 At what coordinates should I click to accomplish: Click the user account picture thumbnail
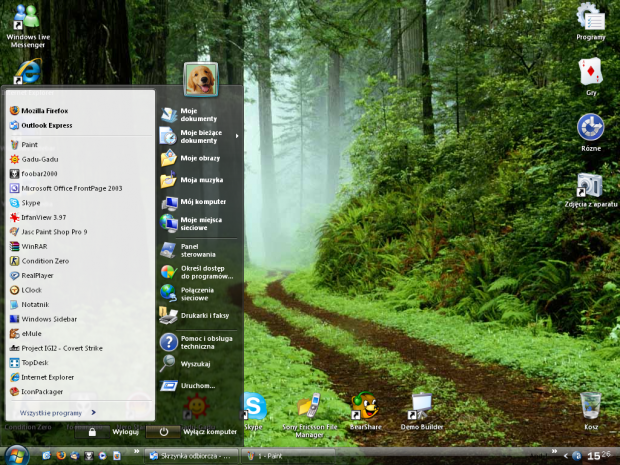click(x=201, y=78)
